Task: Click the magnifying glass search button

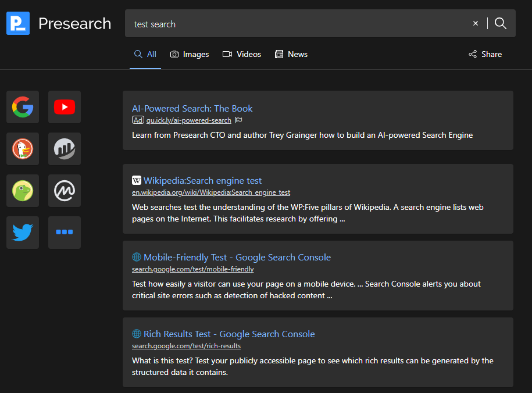Action: coord(501,23)
